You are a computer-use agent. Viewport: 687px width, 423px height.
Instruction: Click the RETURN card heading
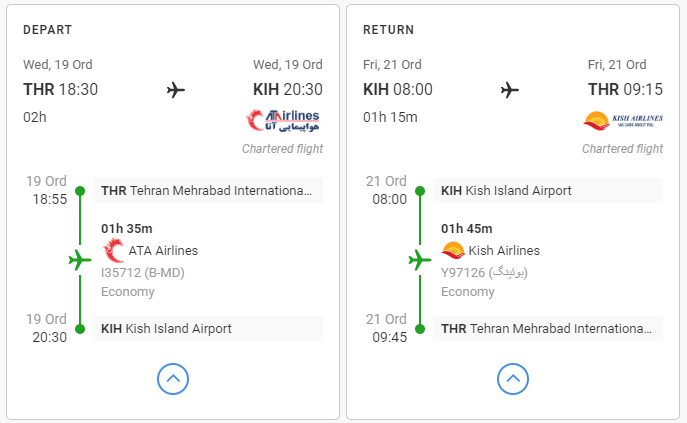click(x=388, y=30)
